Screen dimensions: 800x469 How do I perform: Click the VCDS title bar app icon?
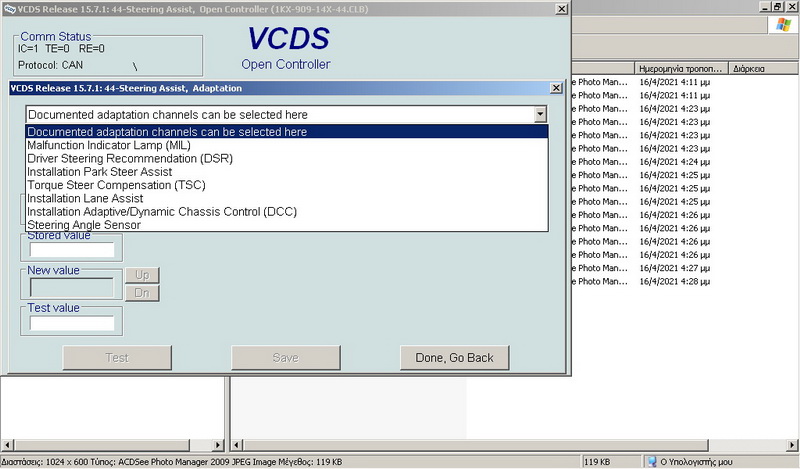coord(9,9)
